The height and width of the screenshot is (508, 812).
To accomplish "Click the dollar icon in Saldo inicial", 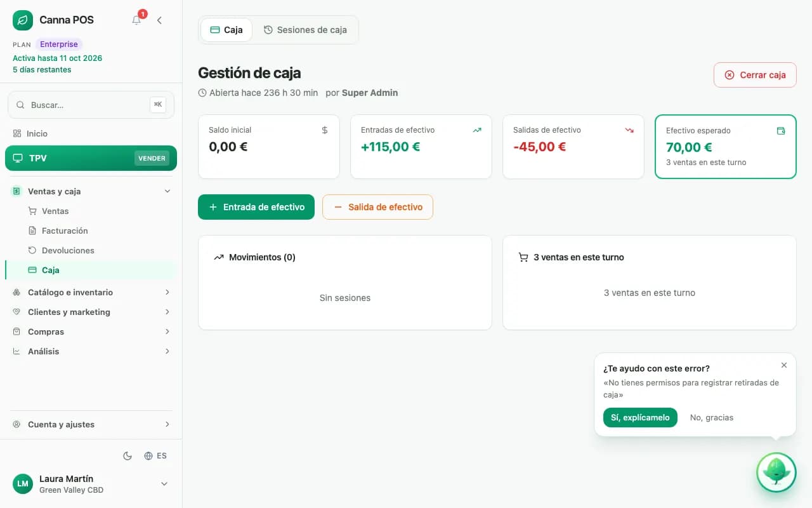I will (x=325, y=130).
